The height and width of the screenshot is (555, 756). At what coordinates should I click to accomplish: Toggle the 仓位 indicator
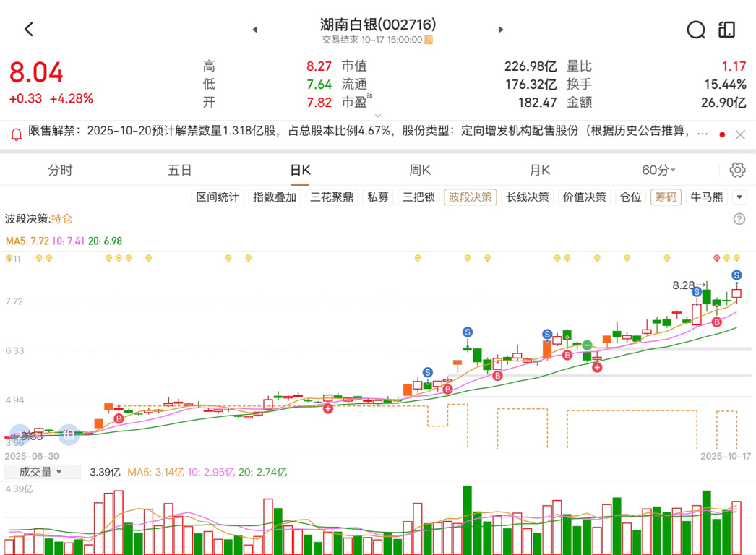click(631, 197)
